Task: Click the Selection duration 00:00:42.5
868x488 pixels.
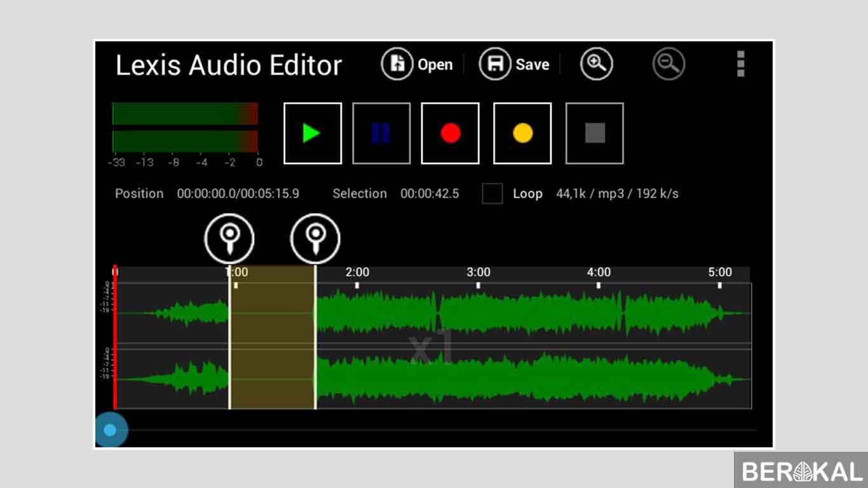Action: [430, 193]
